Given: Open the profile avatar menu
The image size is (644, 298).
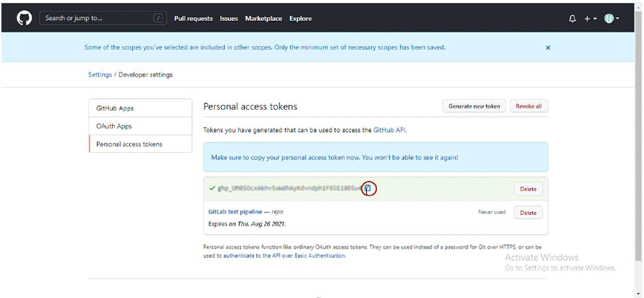Looking at the screenshot, I should [x=612, y=19].
